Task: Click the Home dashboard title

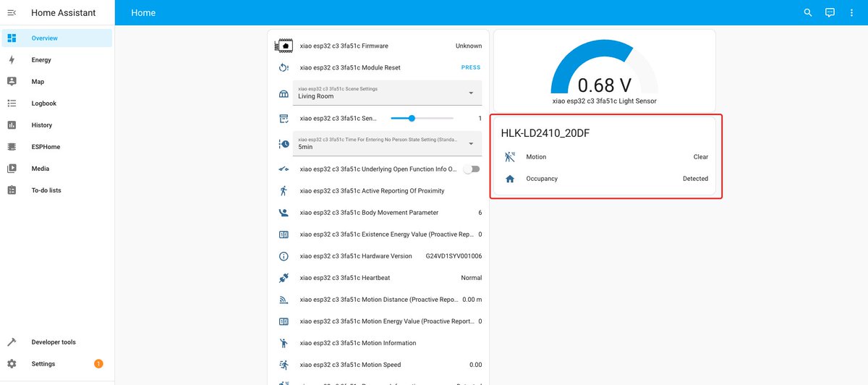Action: [x=143, y=12]
